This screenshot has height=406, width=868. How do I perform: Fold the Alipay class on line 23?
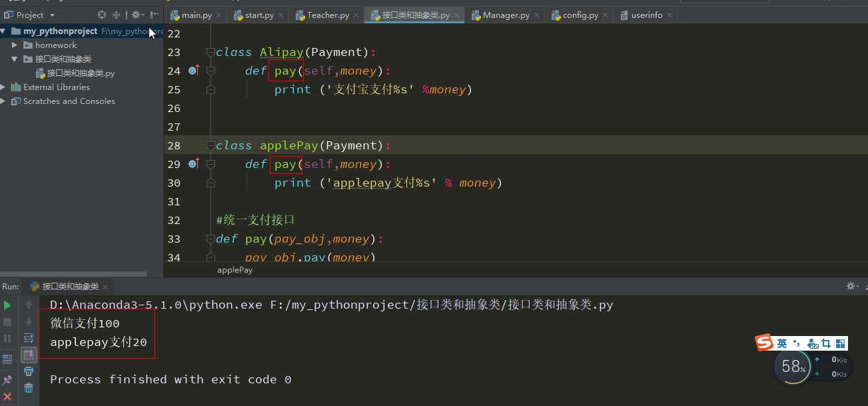click(211, 52)
